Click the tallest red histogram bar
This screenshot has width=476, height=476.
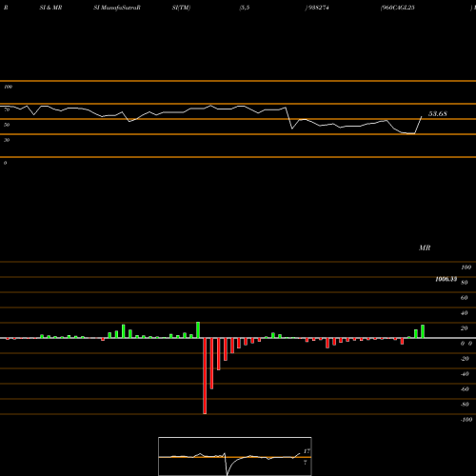[x=205, y=376]
